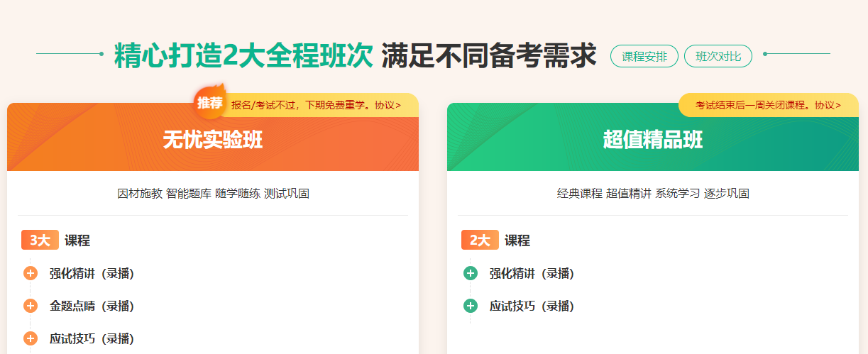
Task: Select the 超值精品班 green header
Action: pyautogui.click(x=653, y=140)
